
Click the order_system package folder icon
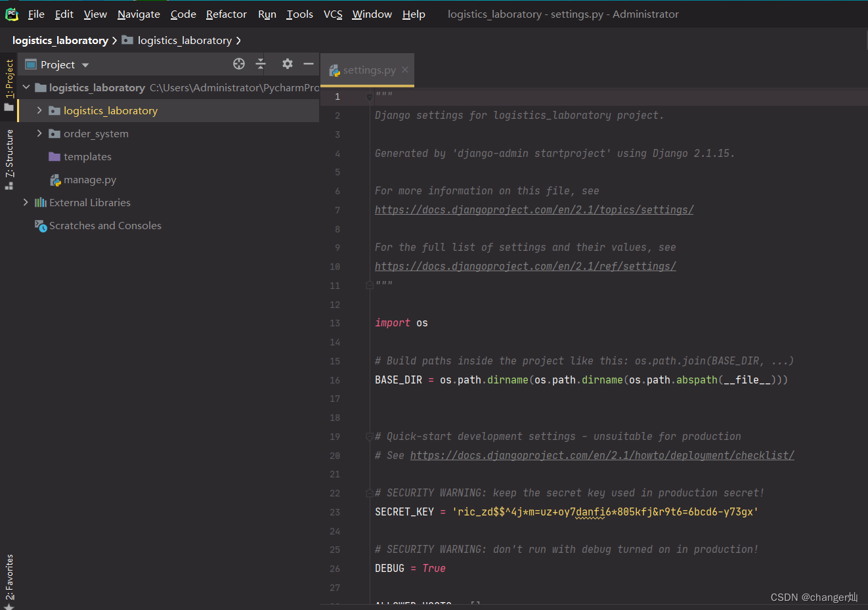coord(54,134)
